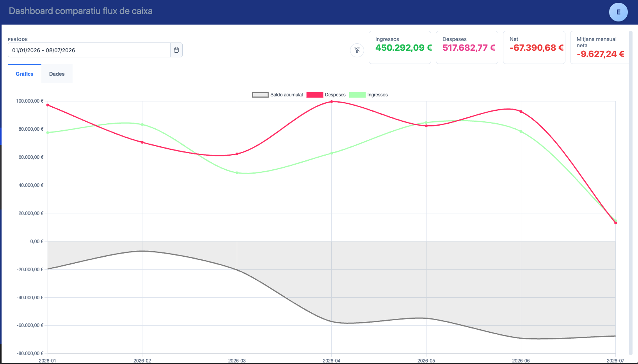This screenshot has height=364, width=638.
Task: Click the Net total card
Action: point(534,47)
